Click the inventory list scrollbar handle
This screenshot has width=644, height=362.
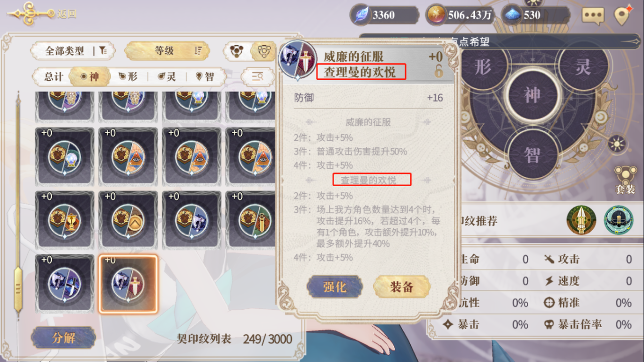coord(18,288)
